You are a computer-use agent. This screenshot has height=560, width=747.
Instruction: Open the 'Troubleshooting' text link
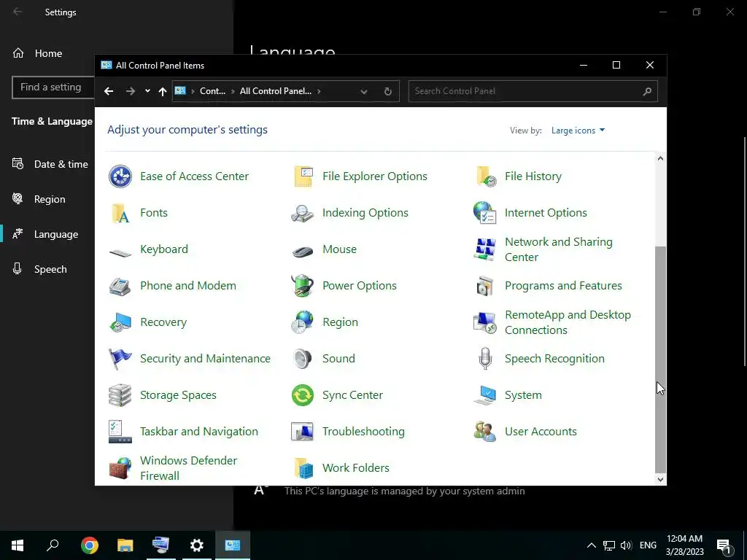coord(363,432)
